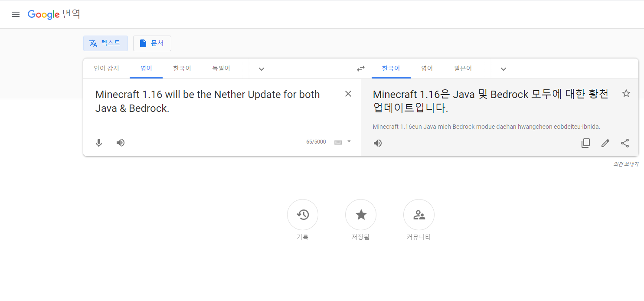Viewport: 644px width, 301px height.
Task: Share the translation
Action: pos(625,143)
